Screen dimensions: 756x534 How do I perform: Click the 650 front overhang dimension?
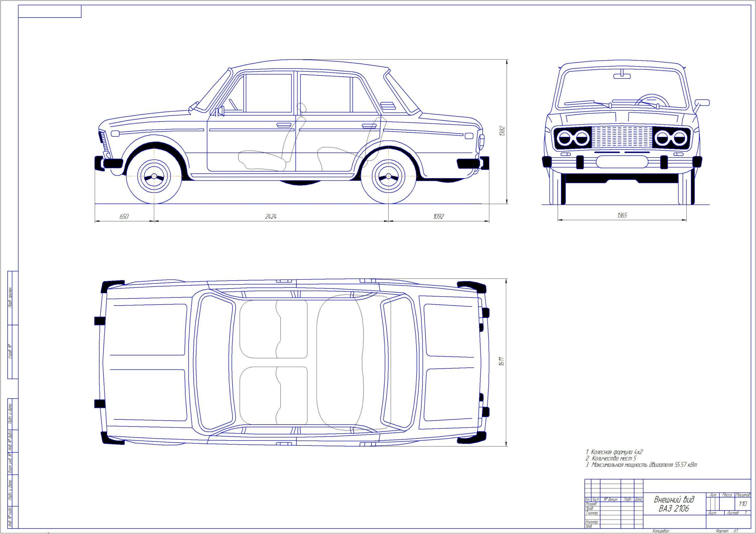coord(124,217)
